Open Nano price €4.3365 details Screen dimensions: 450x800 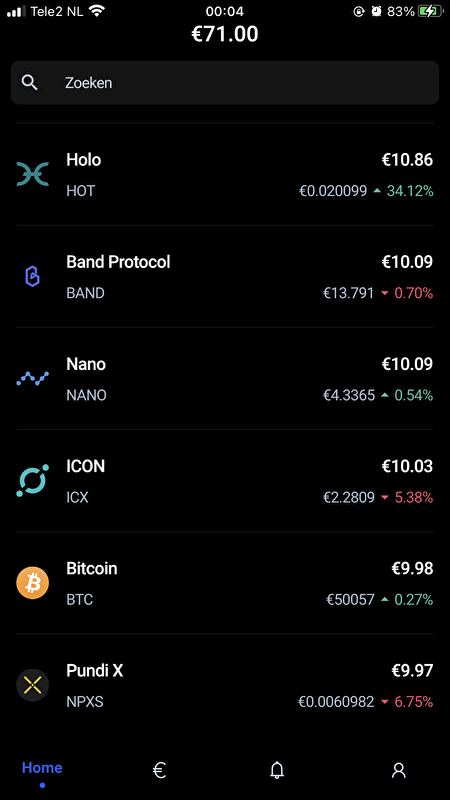tap(349, 395)
